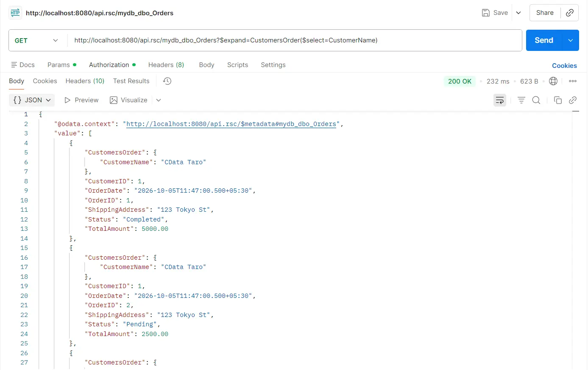Switch to the Params tab
The width and height of the screenshot is (588, 370).
(x=62, y=65)
